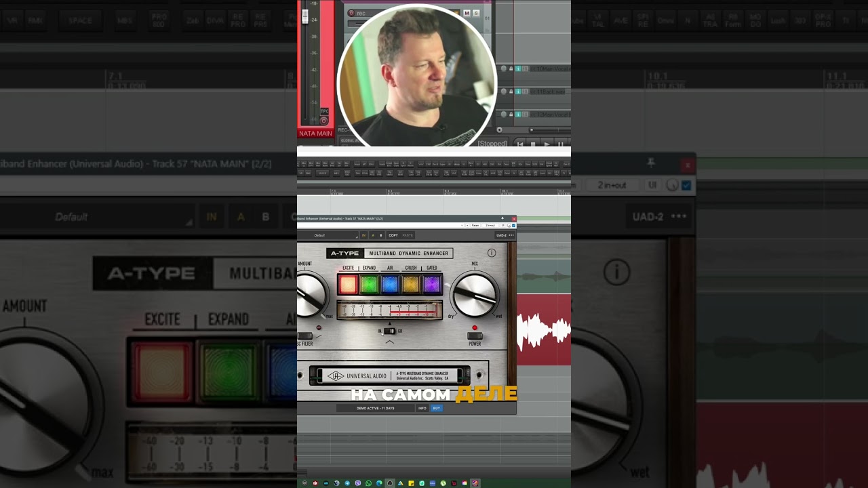Screen dimensions: 868x488
Task: Click the MIX dry/wet knob
Action: [x=475, y=294]
